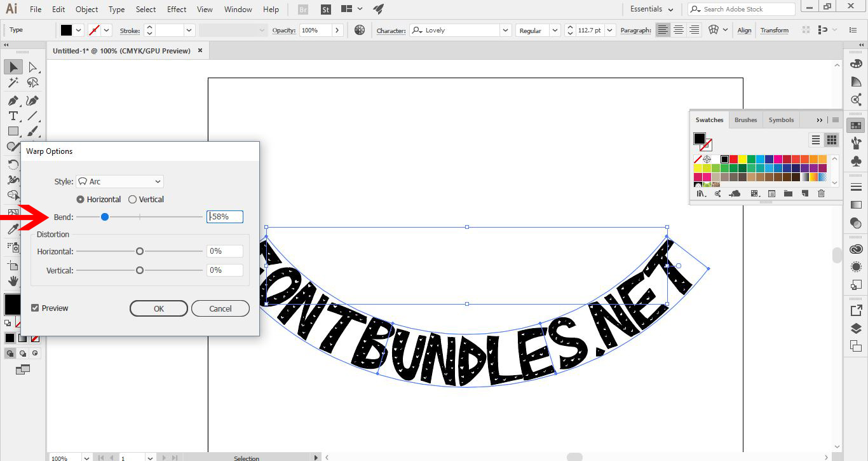Select the black arrow Selection tool

click(13, 67)
